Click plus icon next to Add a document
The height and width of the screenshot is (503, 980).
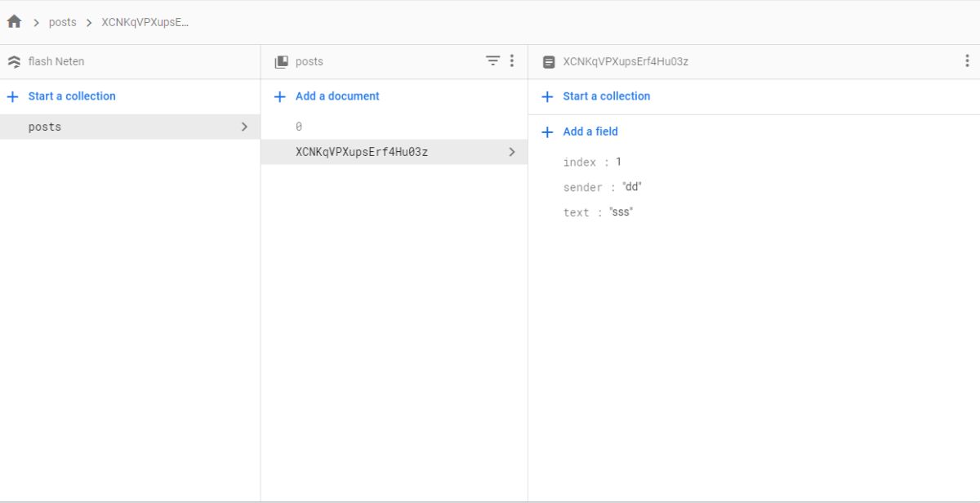point(280,96)
